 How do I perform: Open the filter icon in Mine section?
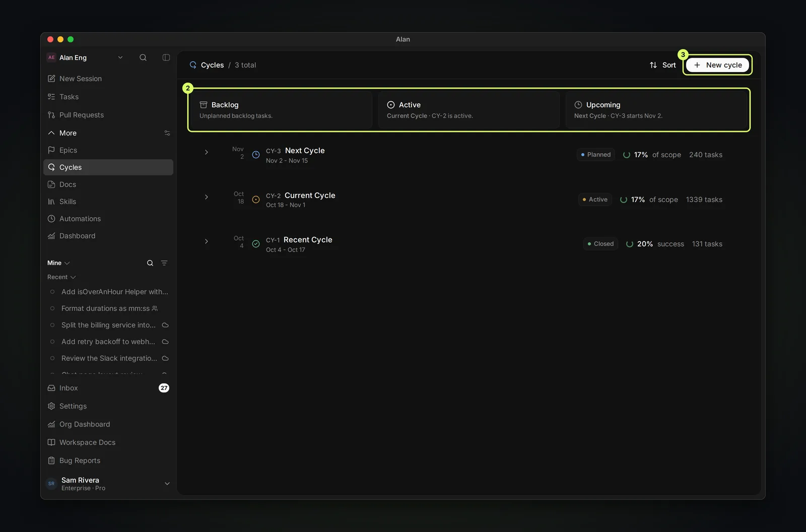coord(164,263)
